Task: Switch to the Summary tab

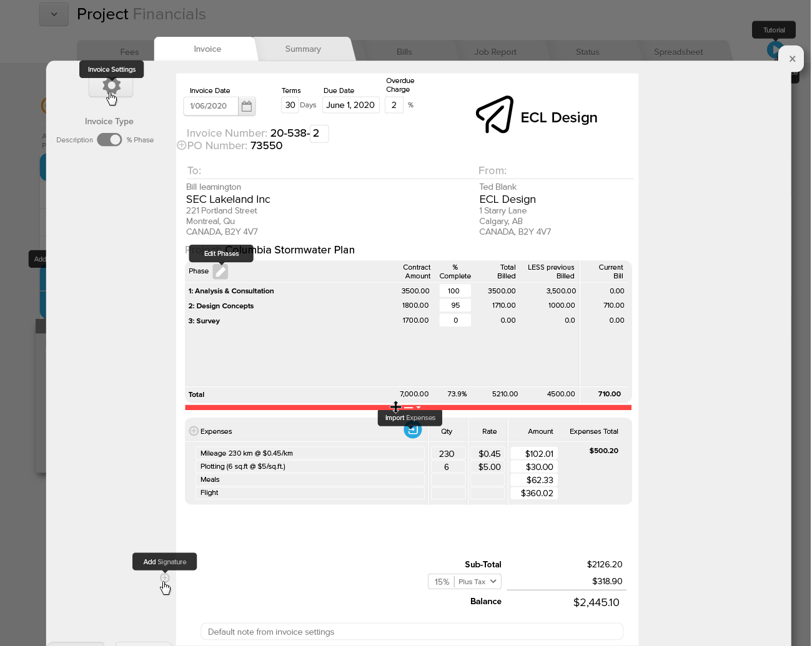Action: tap(303, 49)
